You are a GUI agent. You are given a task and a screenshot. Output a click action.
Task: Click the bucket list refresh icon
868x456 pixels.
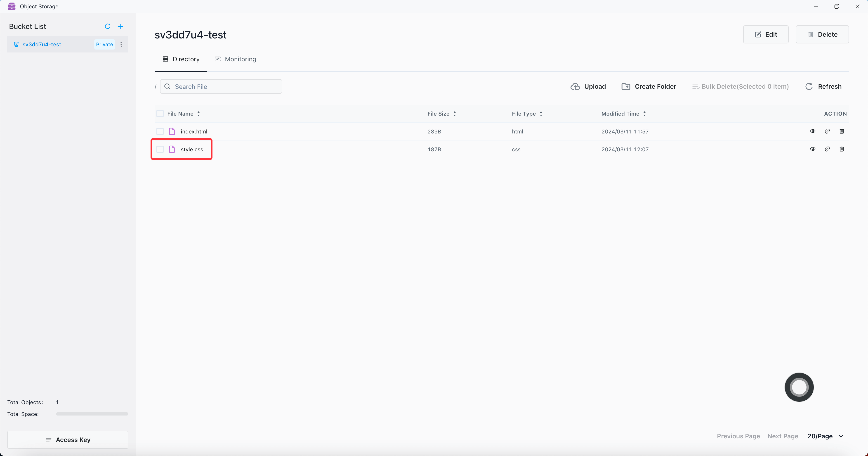(108, 26)
